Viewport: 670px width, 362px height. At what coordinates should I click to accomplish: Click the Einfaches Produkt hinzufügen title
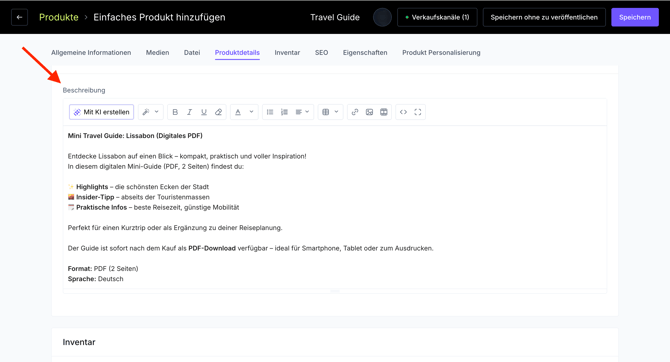click(159, 18)
